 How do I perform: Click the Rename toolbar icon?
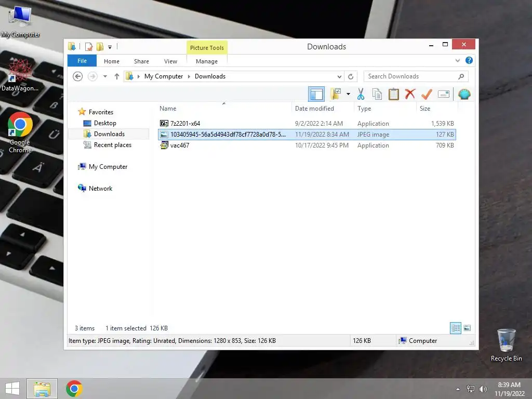click(444, 94)
